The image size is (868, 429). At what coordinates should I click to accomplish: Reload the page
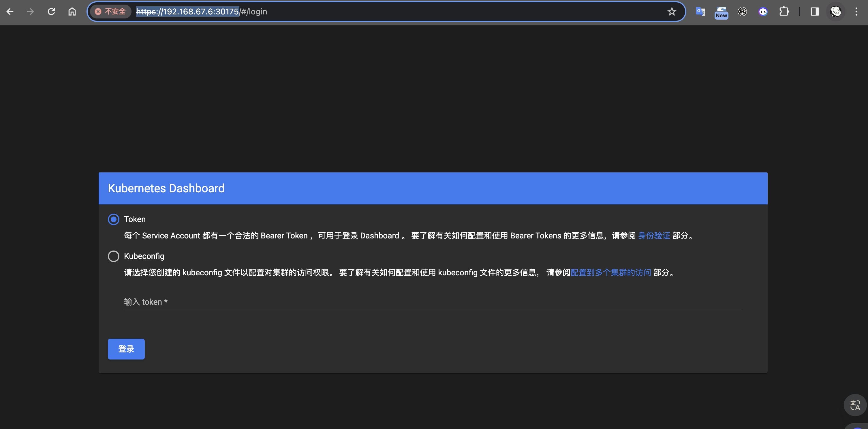click(51, 12)
